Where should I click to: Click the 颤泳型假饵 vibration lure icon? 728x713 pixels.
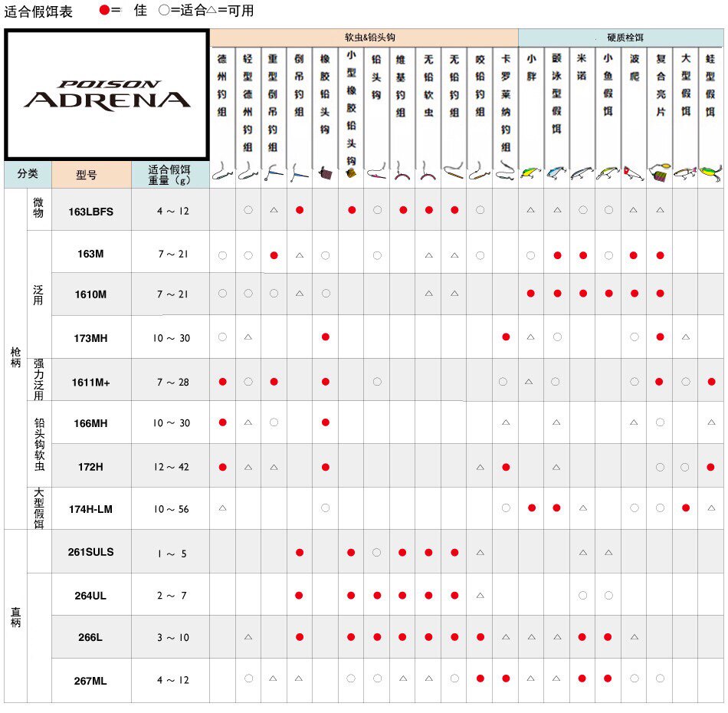coord(556,172)
